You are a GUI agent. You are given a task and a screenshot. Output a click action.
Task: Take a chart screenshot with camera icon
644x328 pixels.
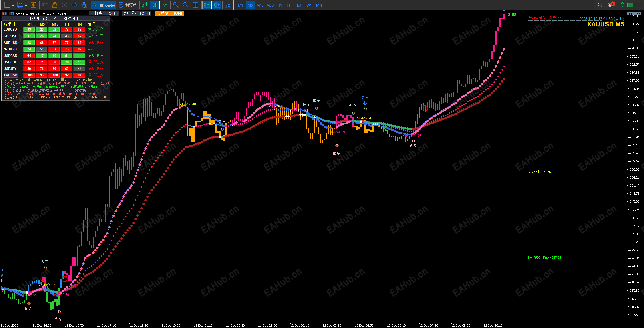click(x=228, y=5)
